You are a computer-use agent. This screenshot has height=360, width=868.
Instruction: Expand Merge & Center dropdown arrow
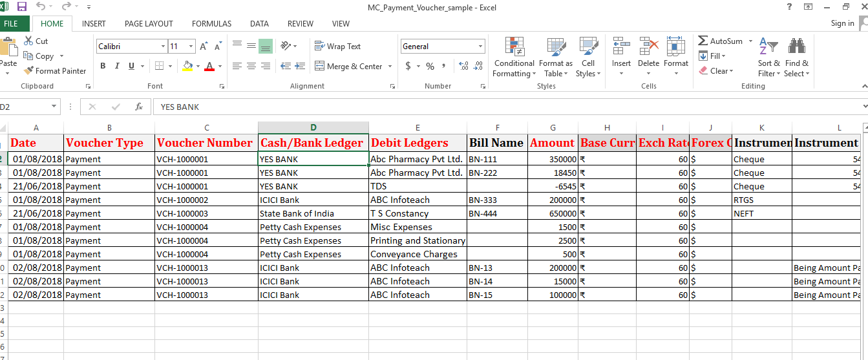pyautogui.click(x=390, y=66)
